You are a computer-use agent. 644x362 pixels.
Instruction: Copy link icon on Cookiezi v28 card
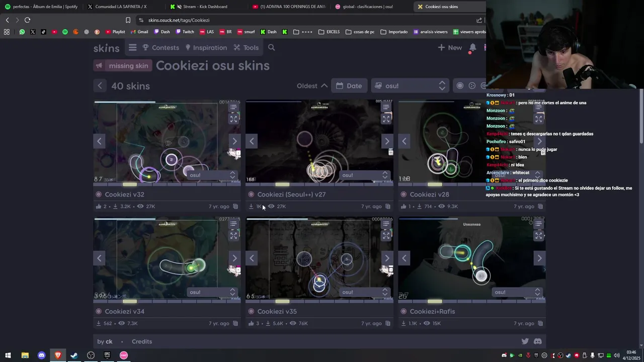pyautogui.click(x=540, y=206)
